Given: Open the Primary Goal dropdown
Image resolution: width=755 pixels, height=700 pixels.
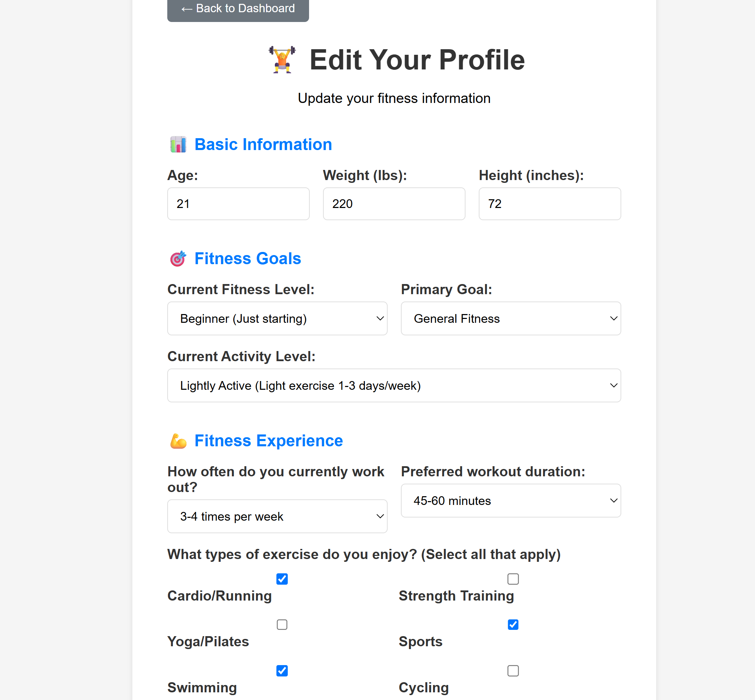Looking at the screenshot, I should (x=511, y=319).
